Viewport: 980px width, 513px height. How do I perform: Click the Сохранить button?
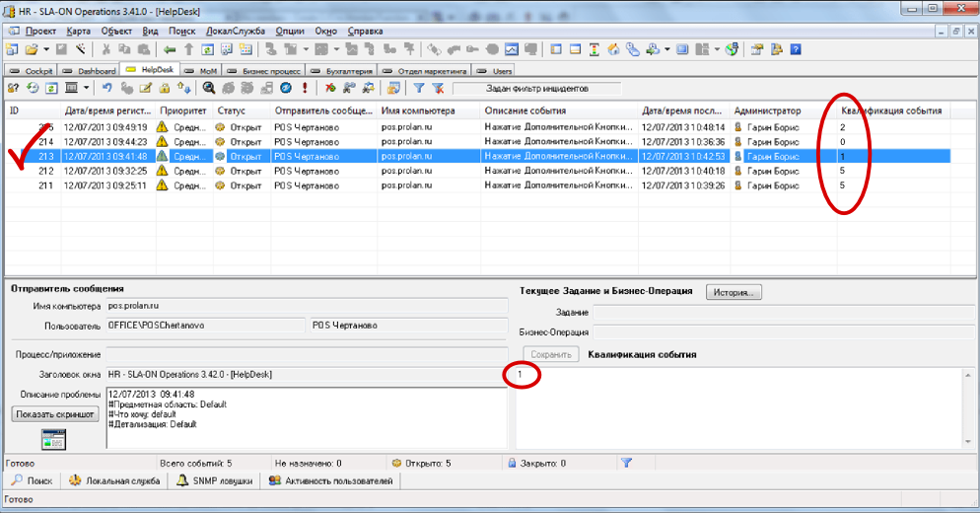550,354
